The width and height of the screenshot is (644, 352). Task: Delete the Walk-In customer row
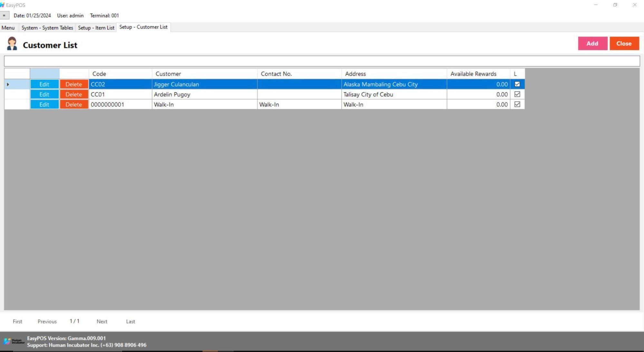click(74, 104)
